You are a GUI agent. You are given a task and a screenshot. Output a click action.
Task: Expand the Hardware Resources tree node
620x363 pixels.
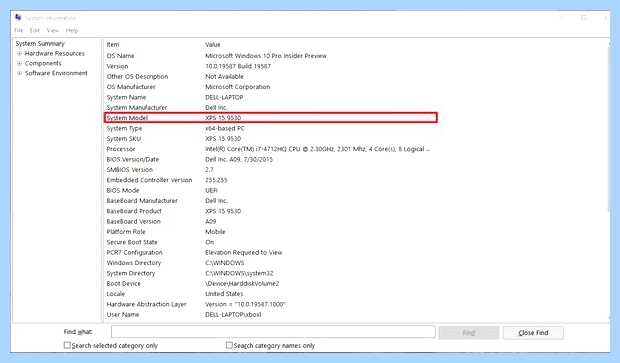[19, 53]
